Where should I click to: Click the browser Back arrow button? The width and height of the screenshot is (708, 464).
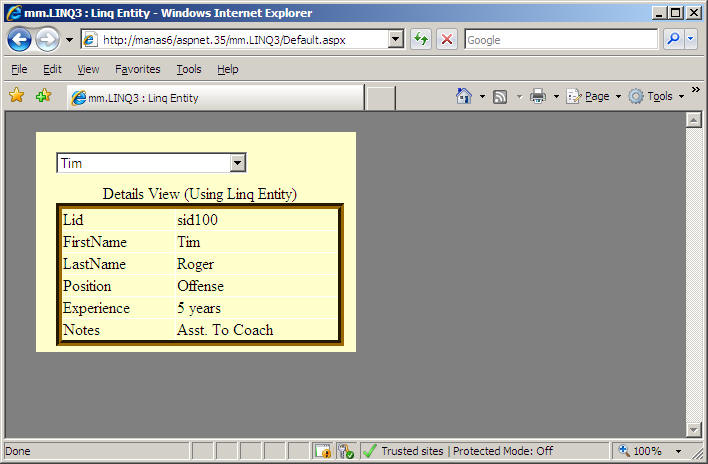19,40
